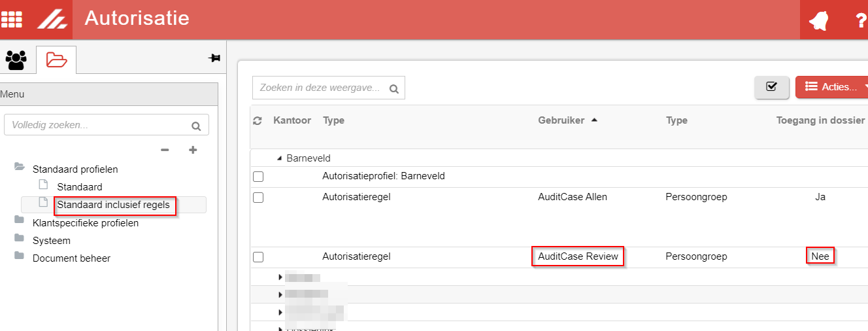Image resolution: width=868 pixels, height=331 pixels.
Task: Click magnifier icon in weergave search field
Action: pyautogui.click(x=393, y=88)
